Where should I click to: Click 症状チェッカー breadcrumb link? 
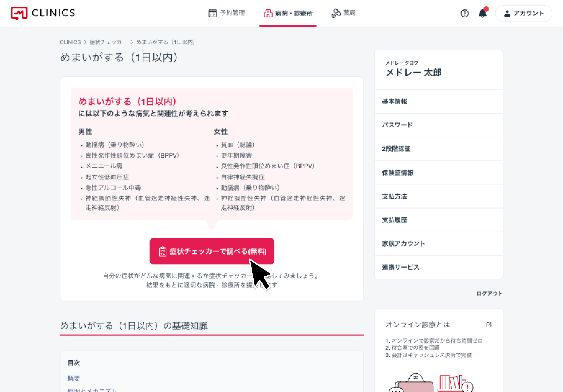pyautogui.click(x=108, y=42)
